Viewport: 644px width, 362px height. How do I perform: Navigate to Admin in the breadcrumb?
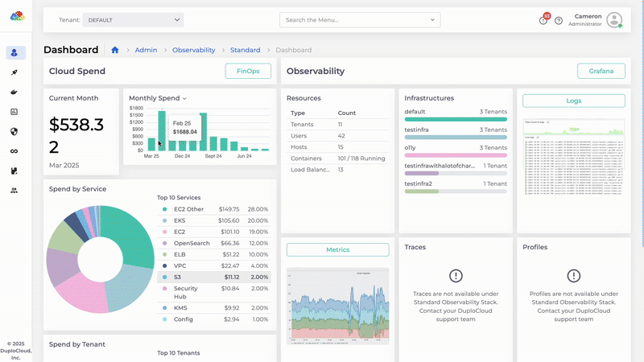(146, 50)
